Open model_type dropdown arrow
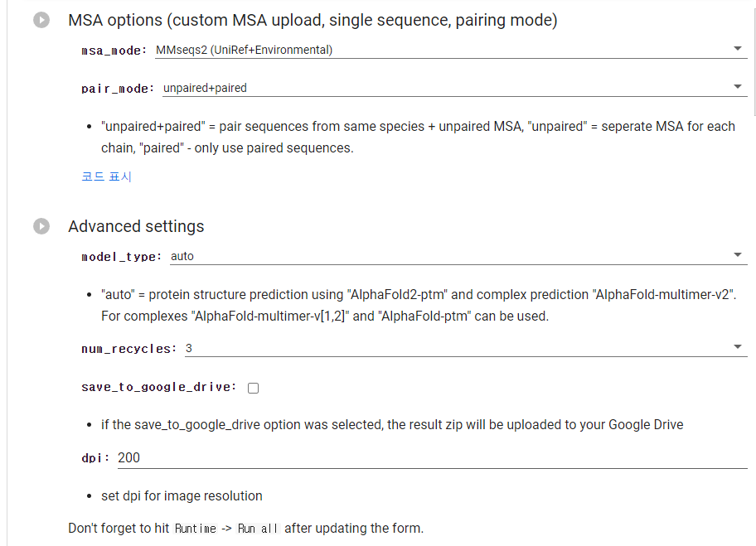Viewport: 756px width, 546px height. 737,255
